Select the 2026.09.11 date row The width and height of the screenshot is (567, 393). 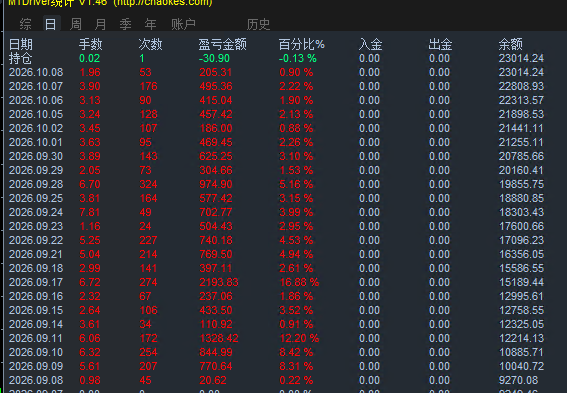(x=36, y=338)
